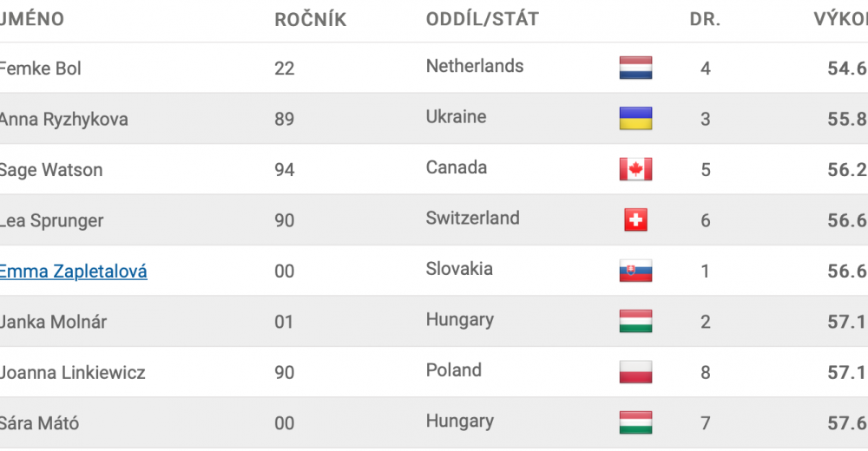Screen dimensions: 868x451
Task: Click the Switzerland team name text
Action: pyautogui.click(x=472, y=218)
